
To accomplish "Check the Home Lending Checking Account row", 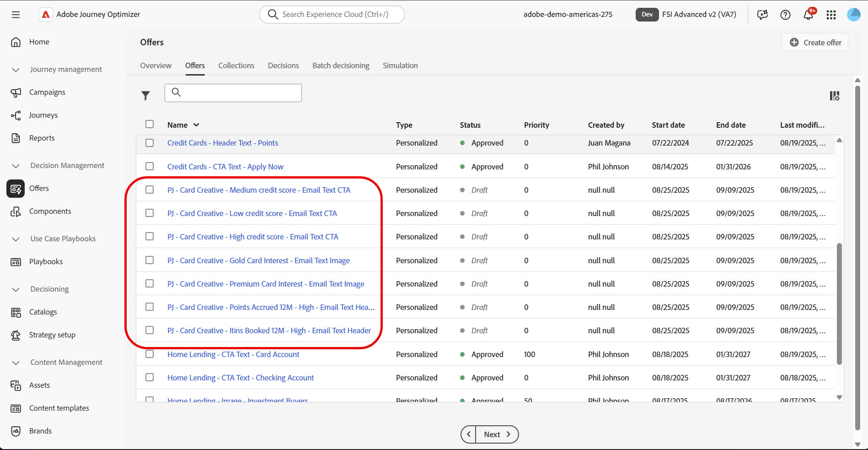I will [x=150, y=377].
